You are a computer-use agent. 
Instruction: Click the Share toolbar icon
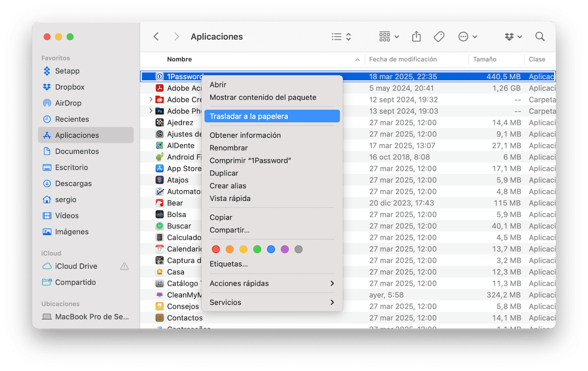click(x=416, y=37)
